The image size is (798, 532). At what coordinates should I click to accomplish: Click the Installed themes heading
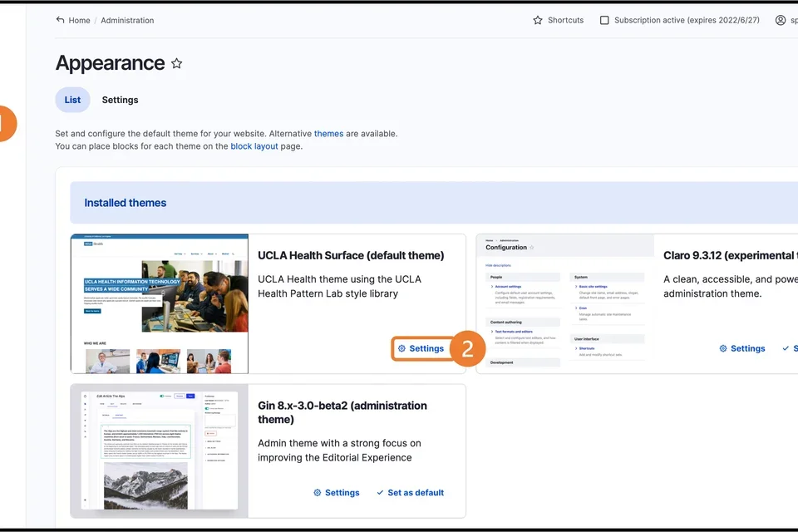point(126,203)
